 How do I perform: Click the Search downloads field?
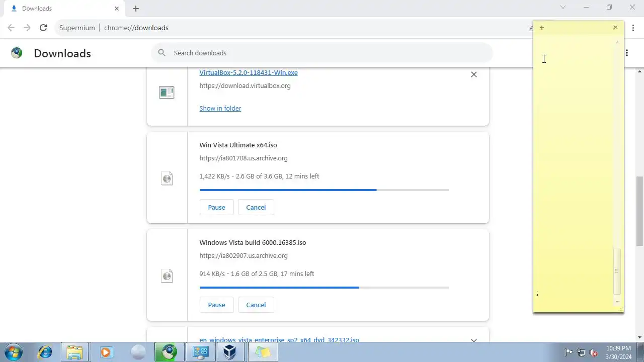(322, 53)
